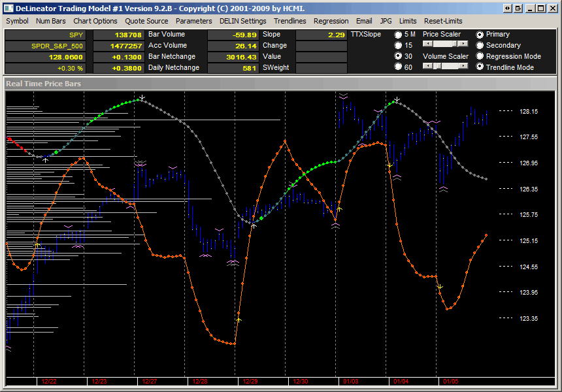The height and width of the screenshot is (392, 562).
Task: Select the 60 minute timeframe option
Action: click(398, 67)
